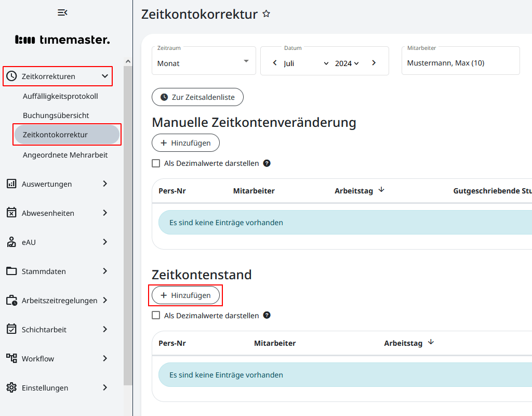532x416 pixels.
Task: Mark Zeitkontokorrektur as favorite via star icon
Action: point(266,14)
